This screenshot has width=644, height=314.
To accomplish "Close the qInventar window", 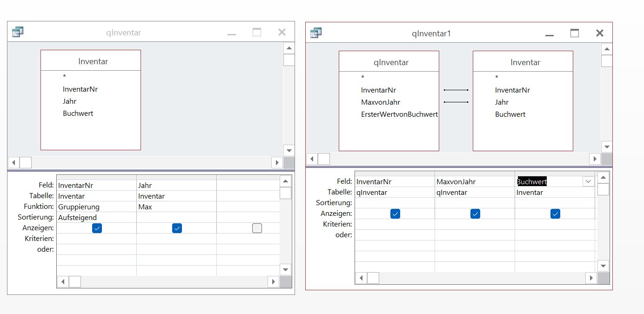I will pyautogui.click(x=282, y=32).
